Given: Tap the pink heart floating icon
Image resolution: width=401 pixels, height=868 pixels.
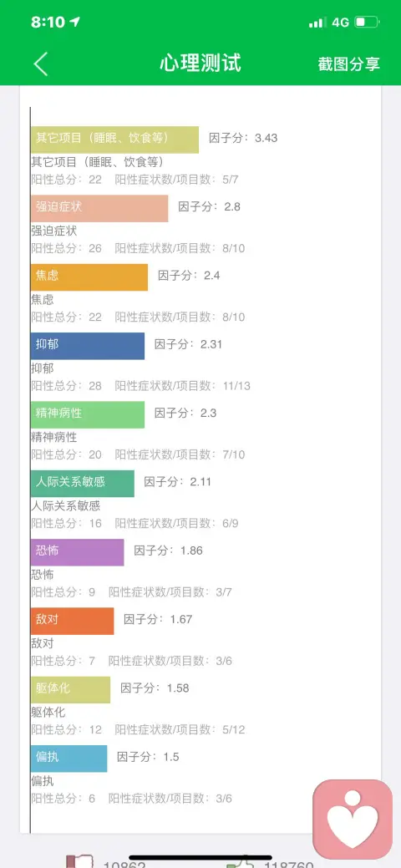Looking at the screenshot, I should pyautogui.click(x=353, y=820).
